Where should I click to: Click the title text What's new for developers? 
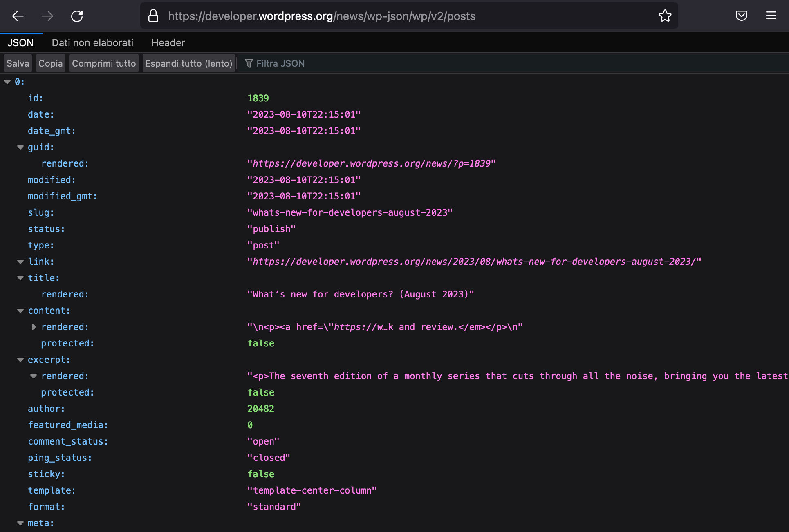pyautogui.click(x=361, y=294)
